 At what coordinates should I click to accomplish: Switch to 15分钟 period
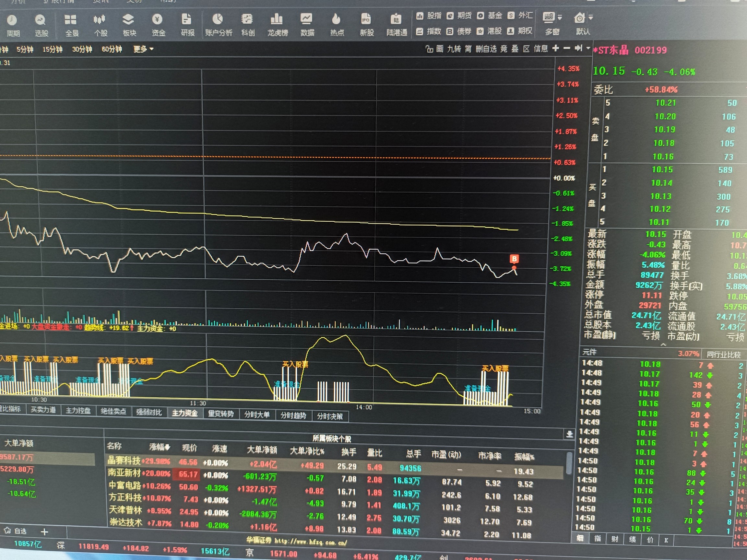[52, 50]
